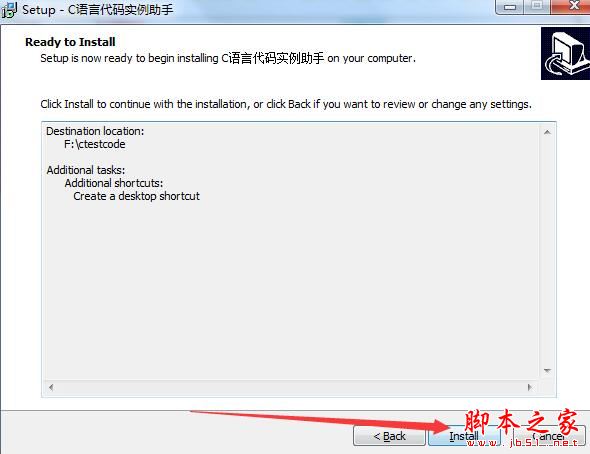590x454 pixels.
Task: Click the 'Additional shortcuts:' line in summary
Action: click(x=114, y=183)
